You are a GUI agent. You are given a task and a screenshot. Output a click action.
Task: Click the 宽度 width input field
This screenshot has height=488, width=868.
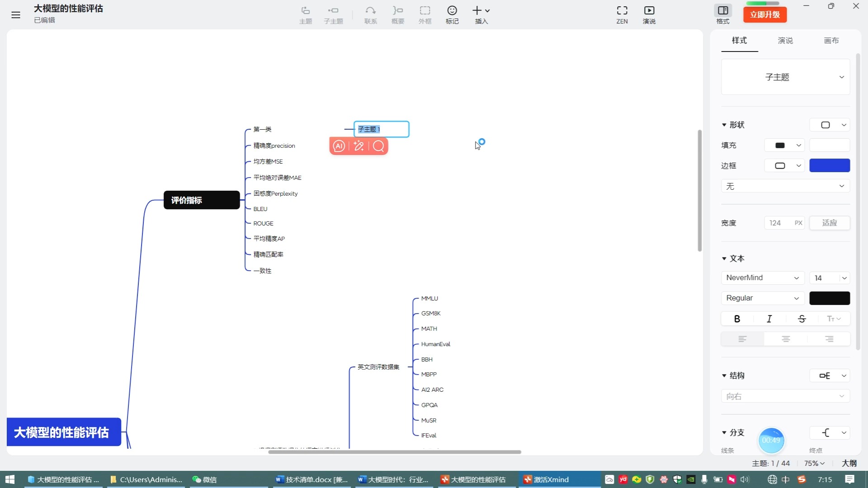point(784,223)
